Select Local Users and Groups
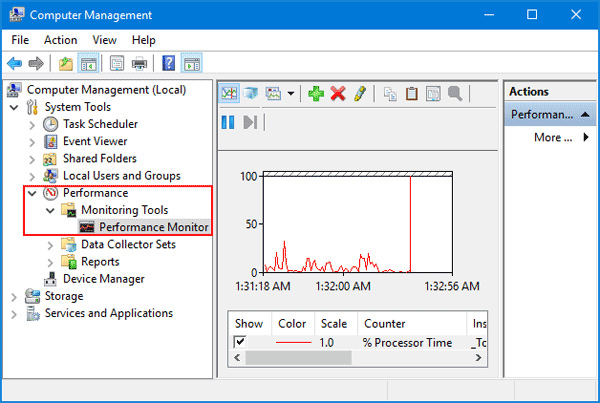 click(122, 176)
